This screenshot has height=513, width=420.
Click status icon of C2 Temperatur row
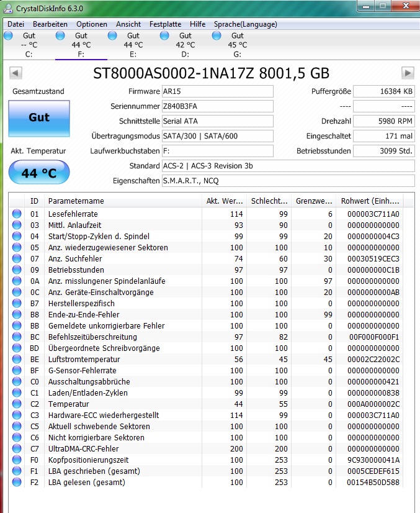17,404
